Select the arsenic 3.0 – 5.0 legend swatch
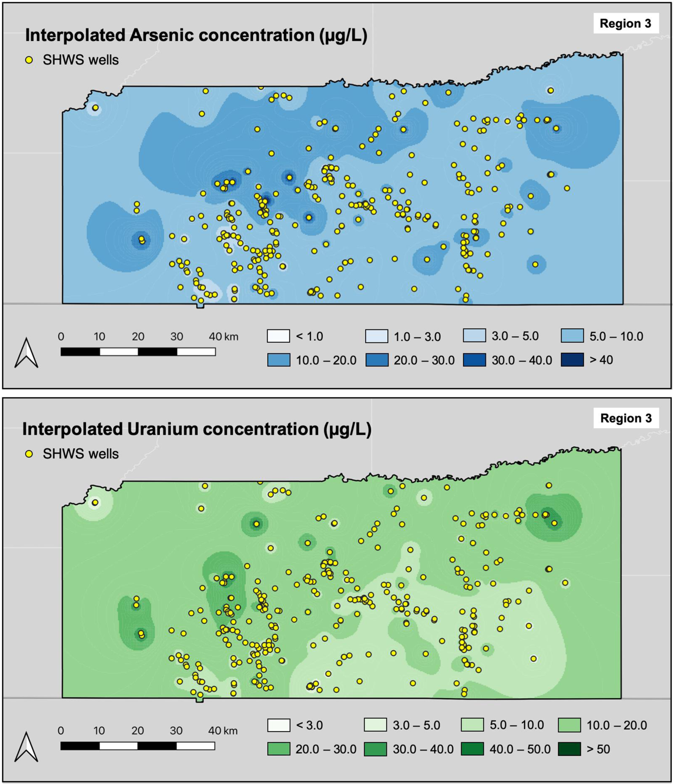Image resolution: width=674 pixels, height=784 pixels. [x=475, y=336]
